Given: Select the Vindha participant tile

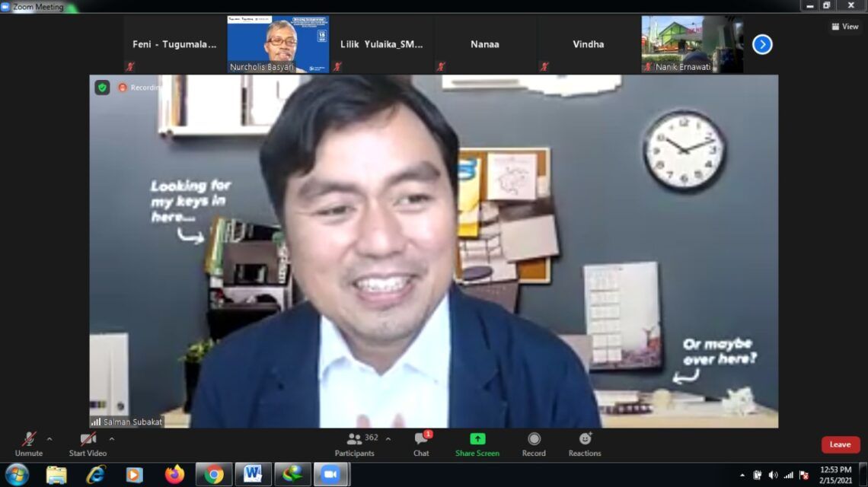Looking at the screenshot, I should [589, 44].
